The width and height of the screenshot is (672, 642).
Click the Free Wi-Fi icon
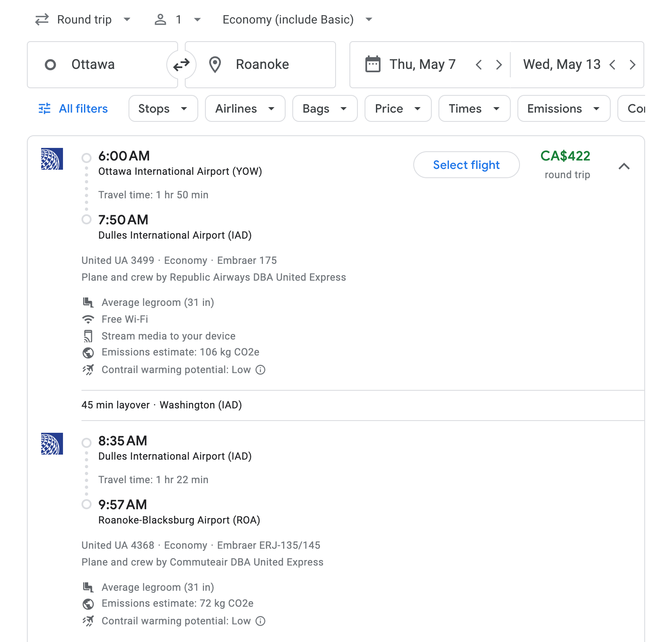click(88, 319)
